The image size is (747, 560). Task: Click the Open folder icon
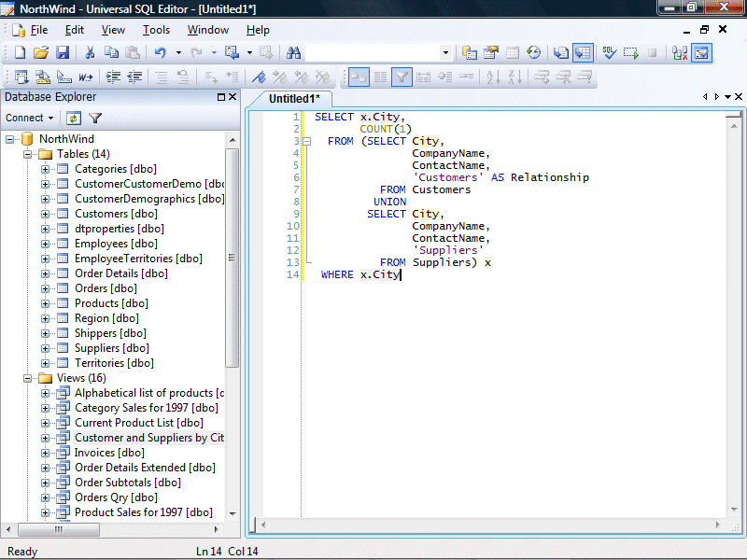point(41,53)
